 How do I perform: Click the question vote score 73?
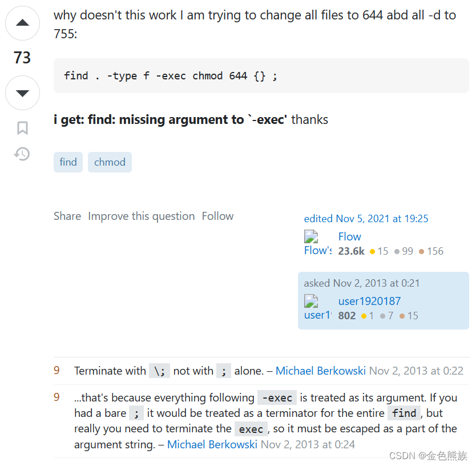[x=22, y=58]
